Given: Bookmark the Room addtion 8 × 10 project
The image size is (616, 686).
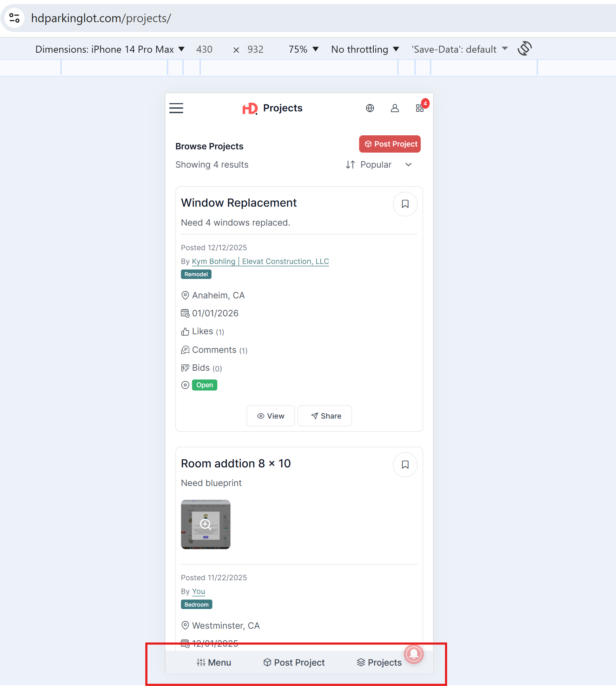Looking at the screenshot, I should click(x=405, y=465).
